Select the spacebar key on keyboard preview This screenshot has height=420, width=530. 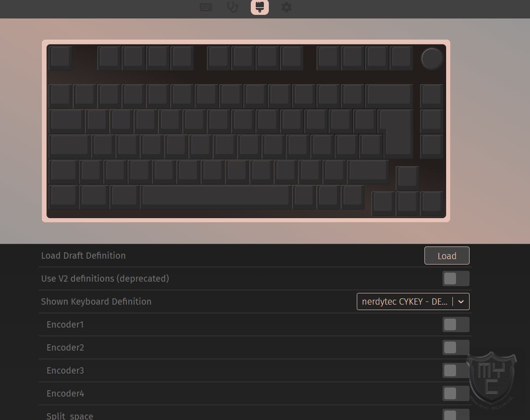[x=216, y=196]
